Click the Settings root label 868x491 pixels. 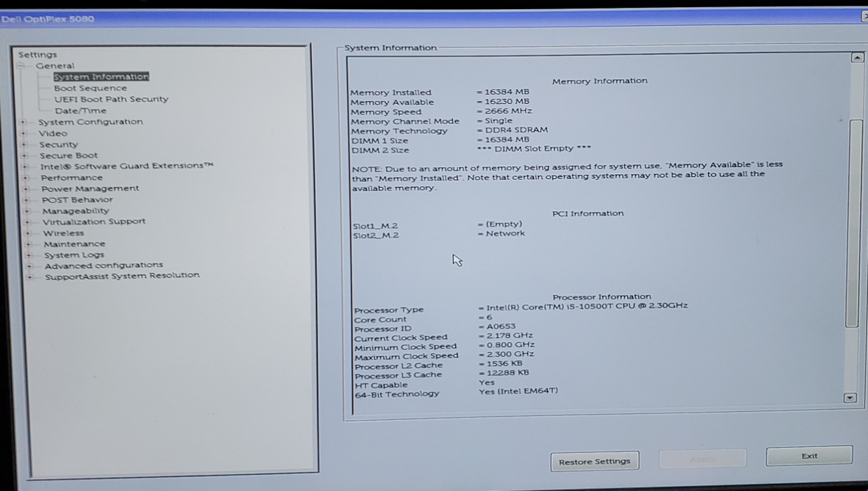[x=38, y=55]
